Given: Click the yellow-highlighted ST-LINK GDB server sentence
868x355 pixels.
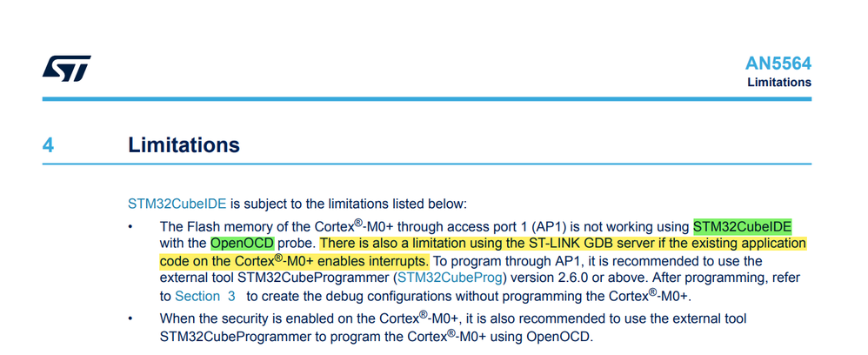Looking at the screenshot, I should (x=482, y=251).
